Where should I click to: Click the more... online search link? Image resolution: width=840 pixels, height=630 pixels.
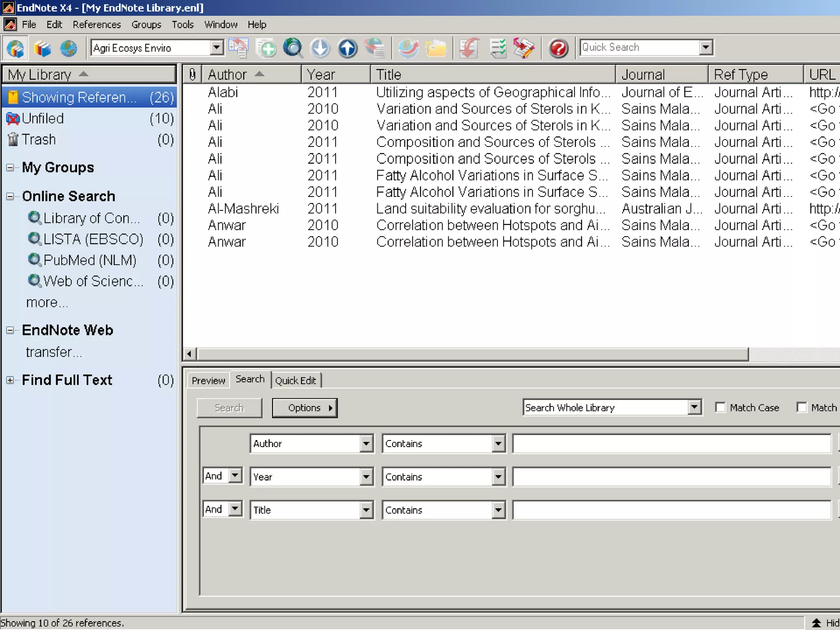tap(47, 303)
